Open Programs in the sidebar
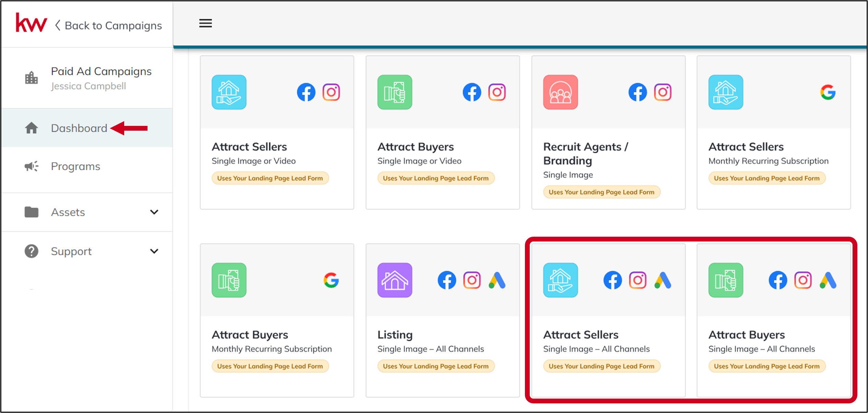The height and width of the screenshot is (413, 868). 87,166
